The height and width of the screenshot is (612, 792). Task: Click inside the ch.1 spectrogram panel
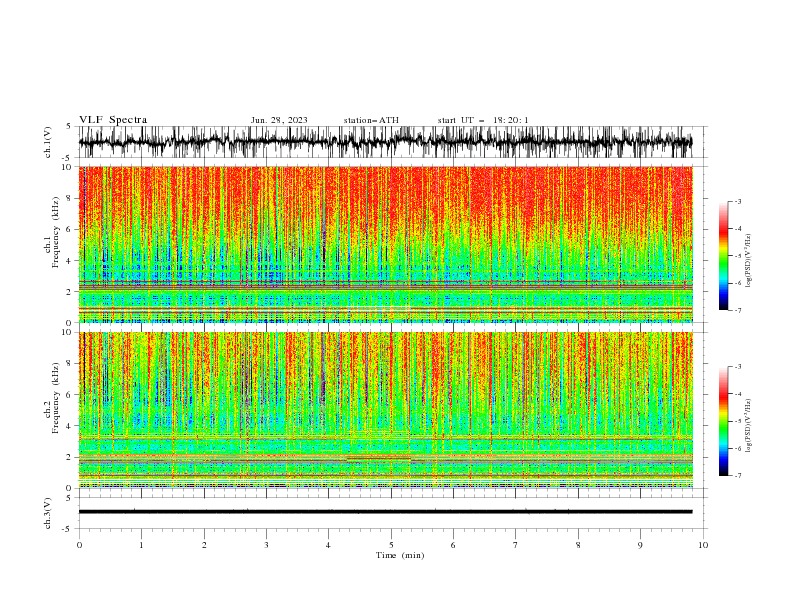click(x=385, y=244)
